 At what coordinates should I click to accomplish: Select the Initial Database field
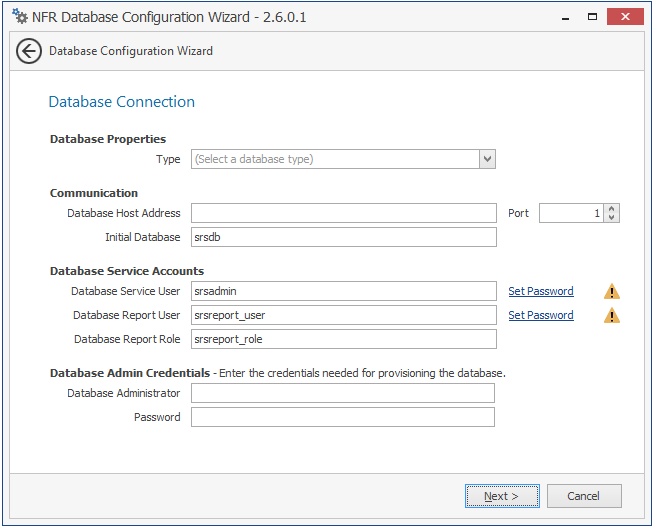tap(343, 237)
